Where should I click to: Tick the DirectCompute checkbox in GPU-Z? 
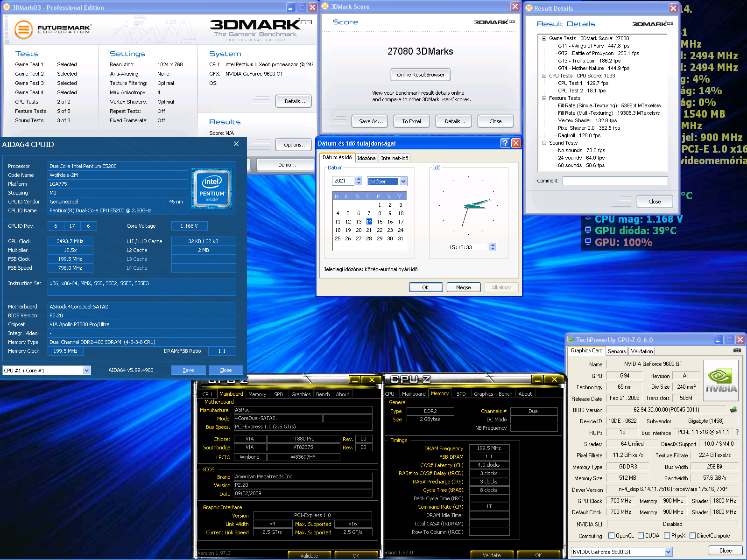pyautogui.click(x=692, y=536)
